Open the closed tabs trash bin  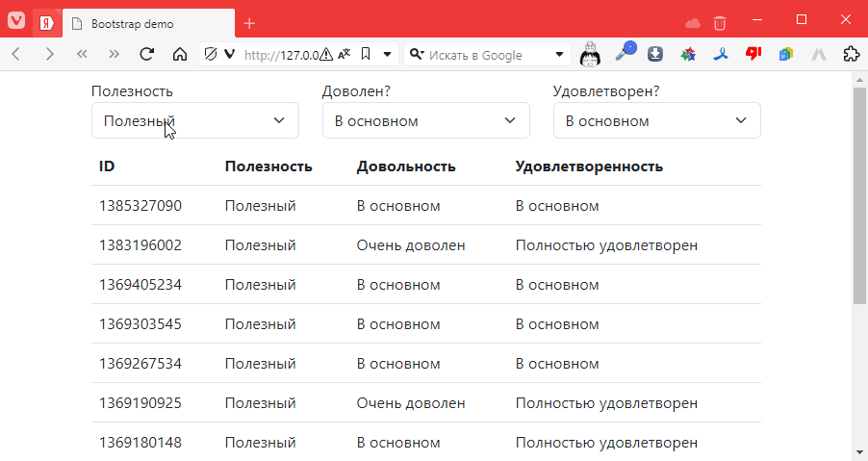[x=720, y=22]
